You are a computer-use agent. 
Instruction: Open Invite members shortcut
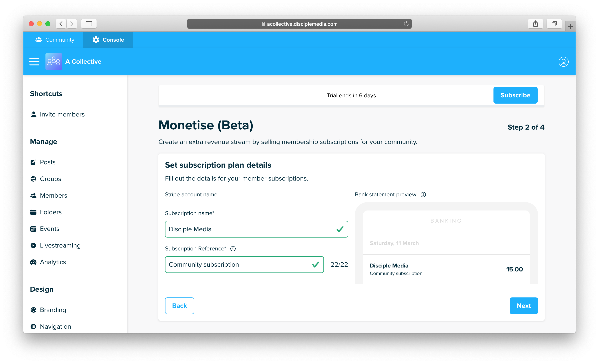point(57,114)
